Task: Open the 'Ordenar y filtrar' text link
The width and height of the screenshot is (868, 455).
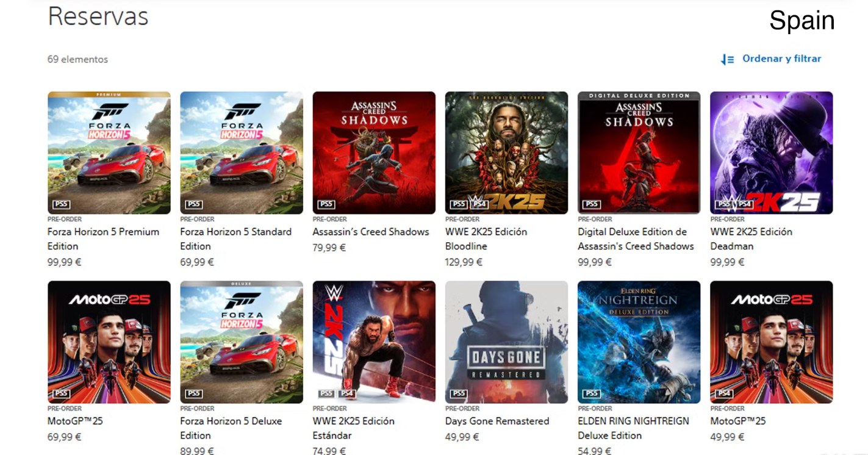Action: point(781,59)
